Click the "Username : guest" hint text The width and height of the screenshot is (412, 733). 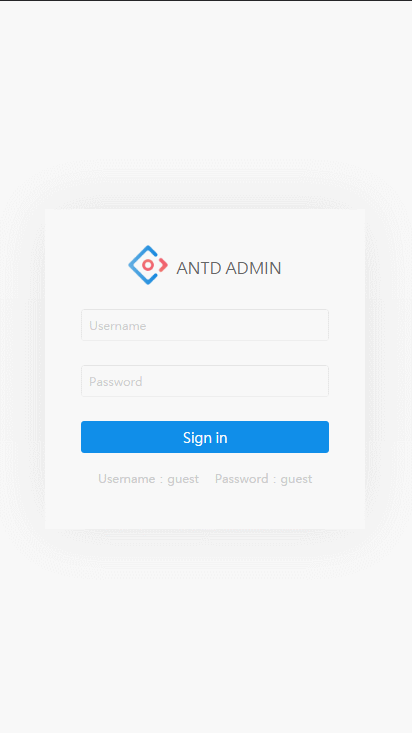coord(148,479)
